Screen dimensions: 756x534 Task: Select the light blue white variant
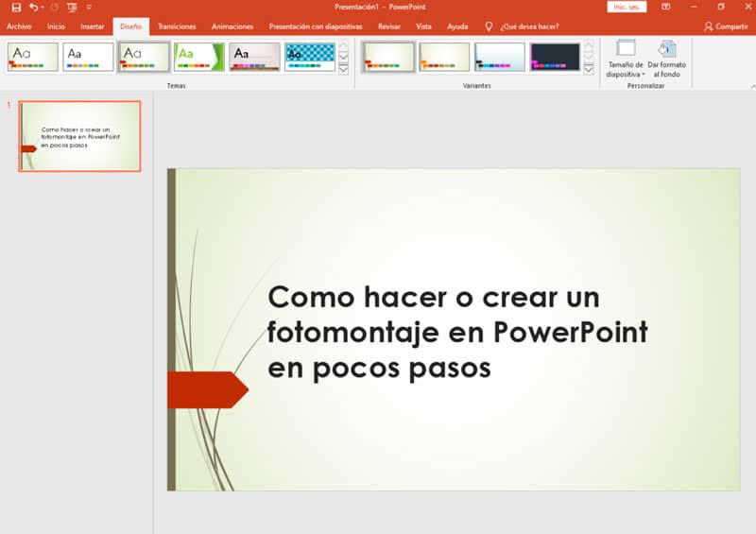(x=500, y=57)
